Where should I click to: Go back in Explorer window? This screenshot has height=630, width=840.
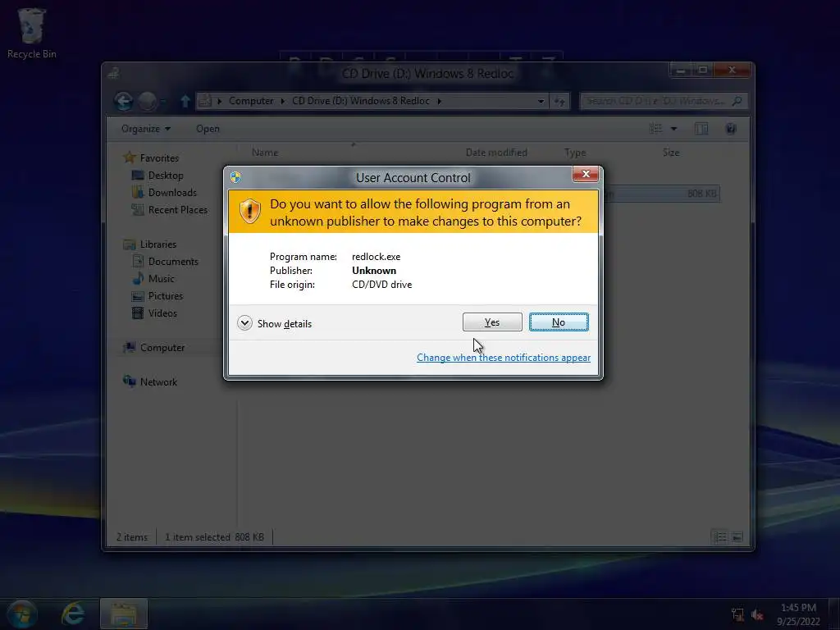pyautogui.click(x=124, y=101)
